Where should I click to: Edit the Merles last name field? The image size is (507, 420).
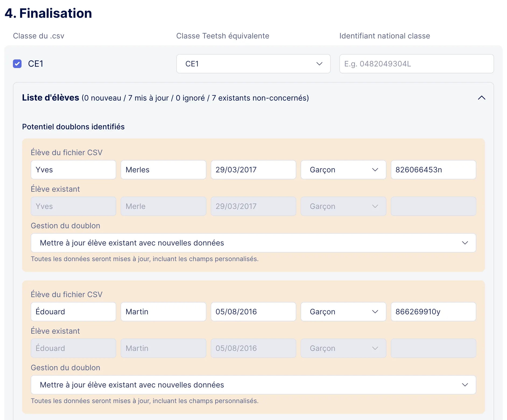click(x=163, y=170)
